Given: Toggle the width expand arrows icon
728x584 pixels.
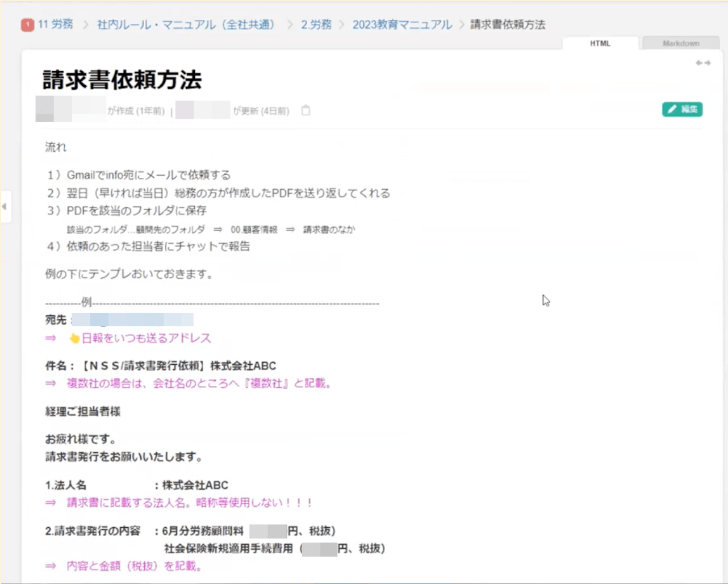Looking at the screenshot, I should [x=703, y=63].
